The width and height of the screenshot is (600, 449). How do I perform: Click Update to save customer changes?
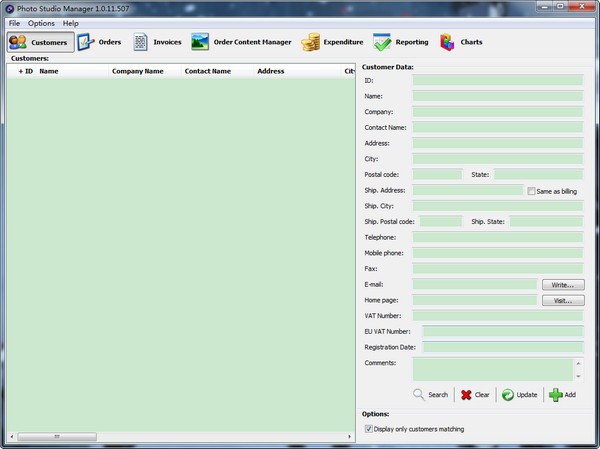point(520,395)
